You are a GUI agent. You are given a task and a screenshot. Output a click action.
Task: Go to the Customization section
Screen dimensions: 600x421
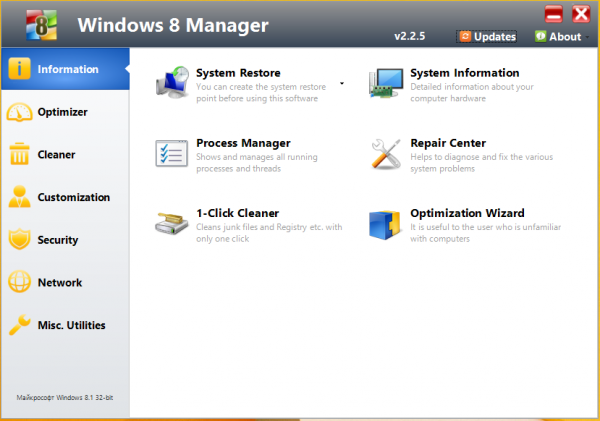click(65, 197)
